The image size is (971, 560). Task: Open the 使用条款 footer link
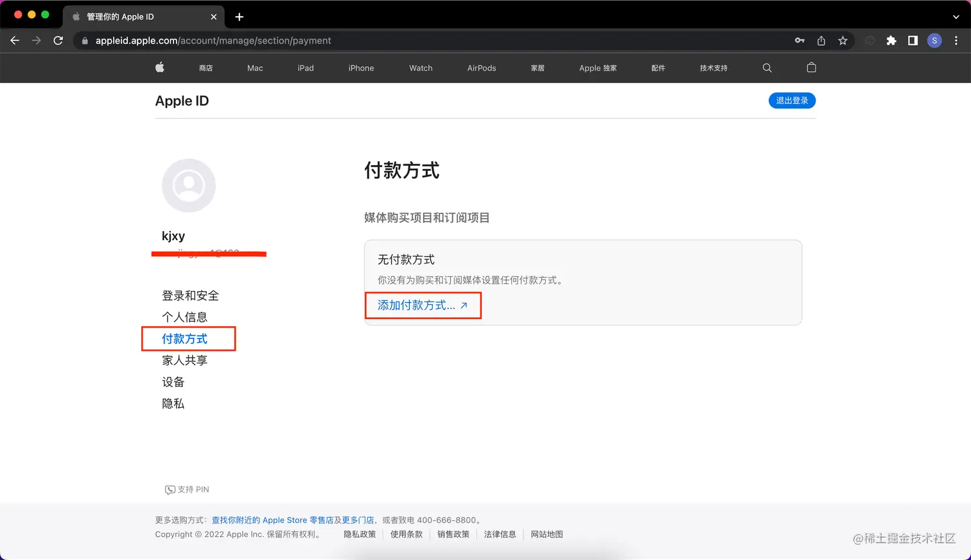pyautogui.click(x=407, y=534)
